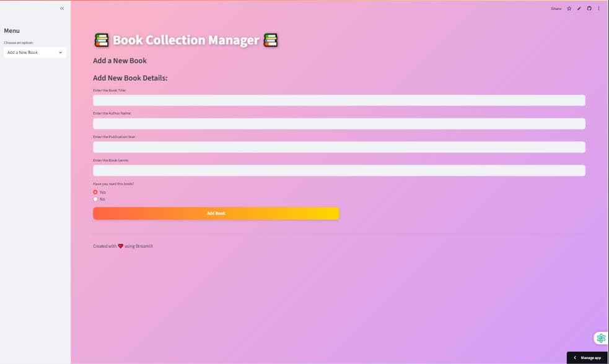This screenshot has height=364, width=609.
Task: Click the ChatGPT floating icon
Action: 600,338
